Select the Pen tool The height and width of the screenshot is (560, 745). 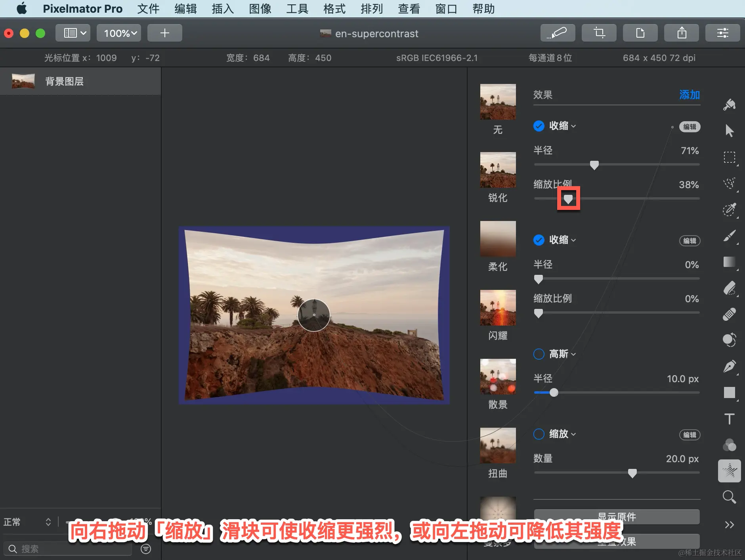[729, 366]
